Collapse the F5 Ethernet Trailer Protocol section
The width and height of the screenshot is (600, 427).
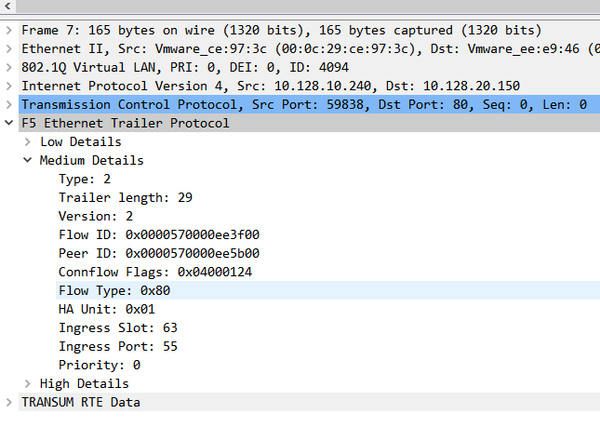tap(10, 123)
